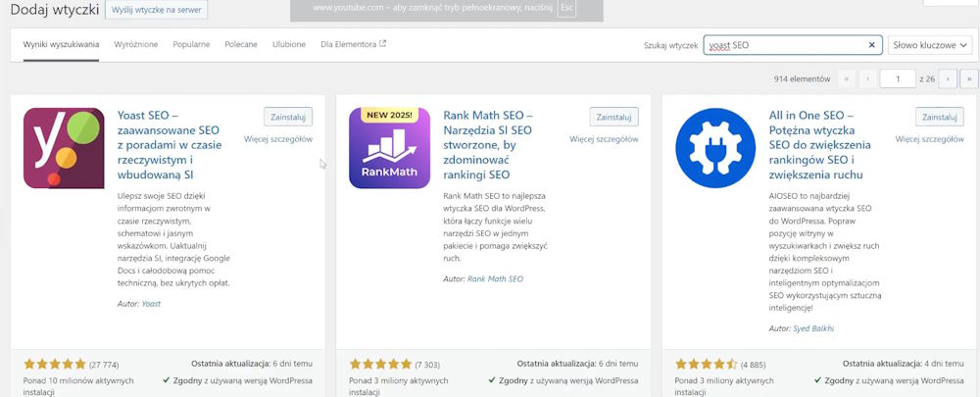
Task: Click the Rank Math (7 303) ratings count
Action: (427, 365)
